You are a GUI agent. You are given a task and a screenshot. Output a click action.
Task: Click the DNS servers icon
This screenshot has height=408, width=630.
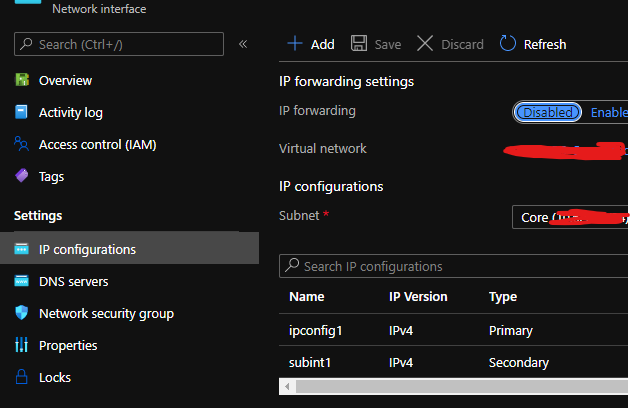point(21,281)
